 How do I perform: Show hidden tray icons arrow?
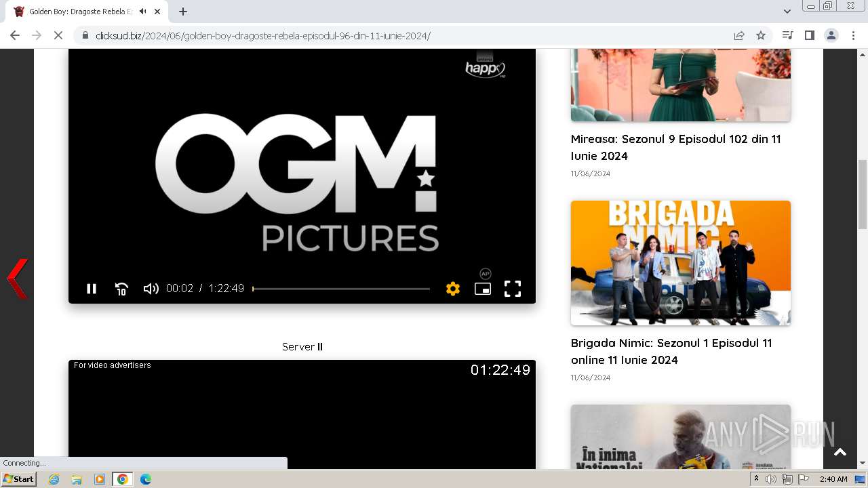757,479
